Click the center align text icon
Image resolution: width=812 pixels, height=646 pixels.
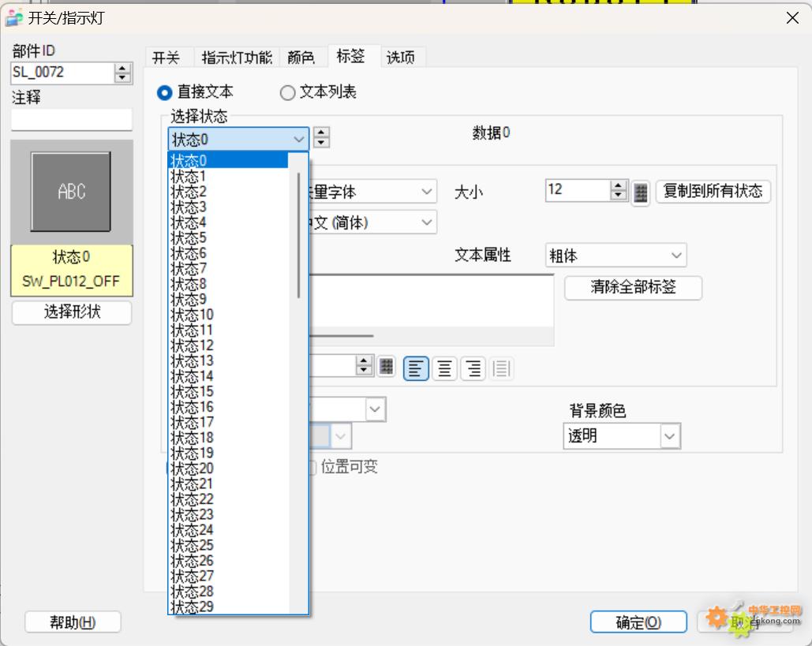click(444, 368)
